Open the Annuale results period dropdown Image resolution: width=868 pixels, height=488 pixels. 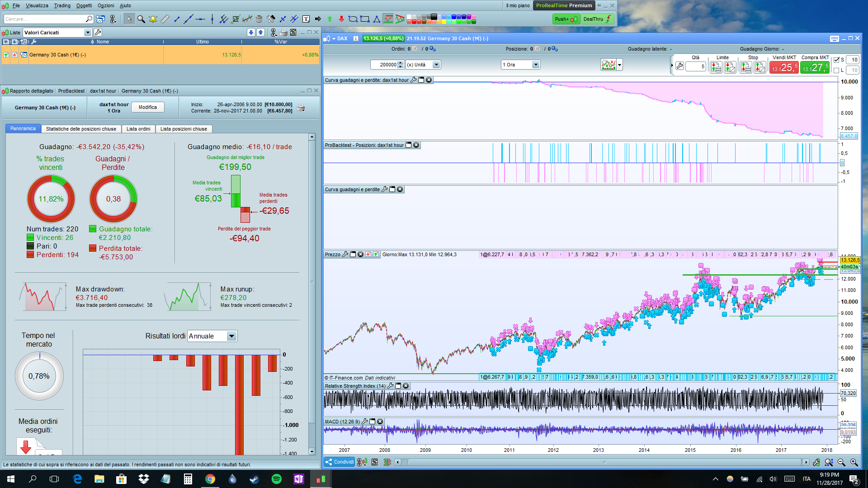pyautogui.click(x=231, y=336)
